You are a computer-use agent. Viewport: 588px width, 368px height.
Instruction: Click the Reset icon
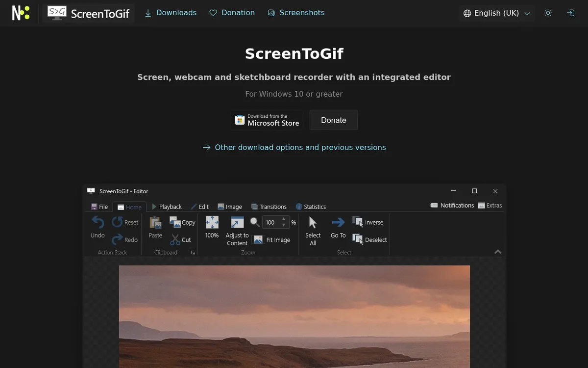pos(117,222)
